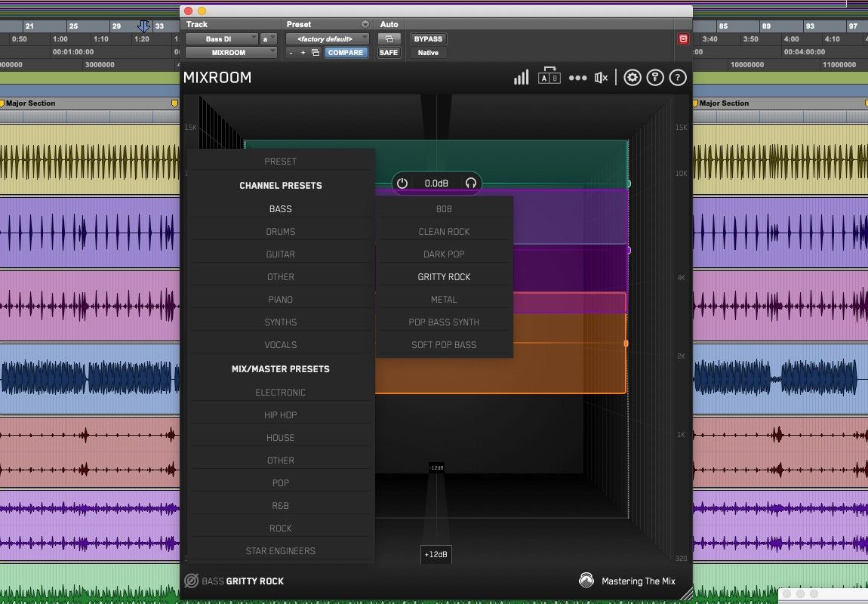Grab the orange band handle
Screen dimensions: 868x604
[626, 344]
